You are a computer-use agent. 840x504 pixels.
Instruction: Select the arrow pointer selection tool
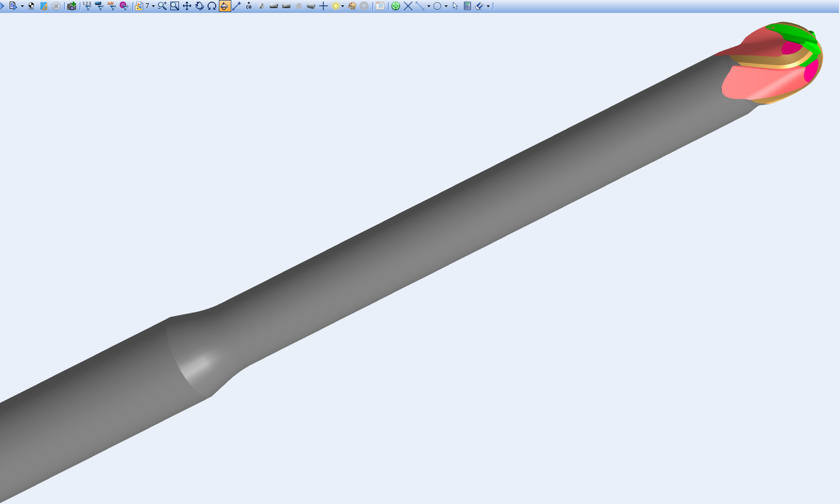click(455, 6)
